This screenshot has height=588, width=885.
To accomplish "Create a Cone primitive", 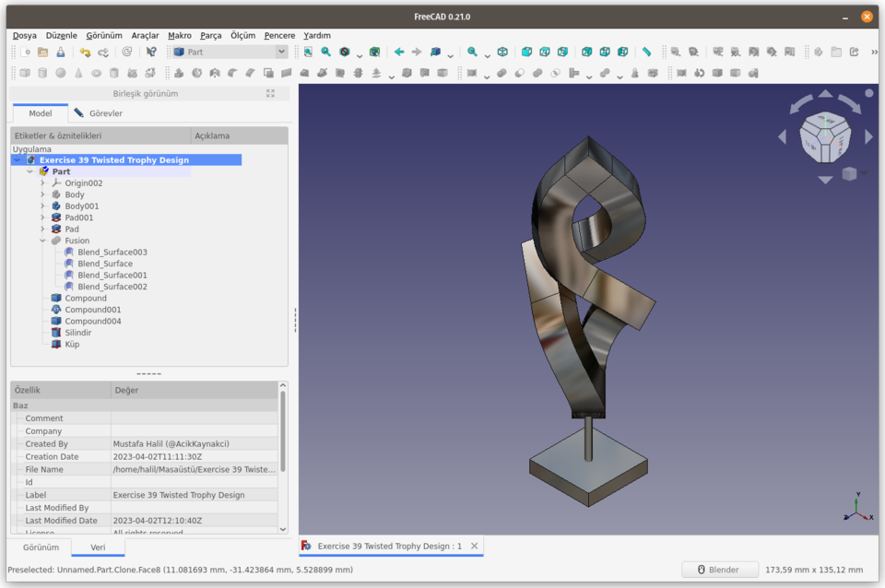I will (78, 74).
